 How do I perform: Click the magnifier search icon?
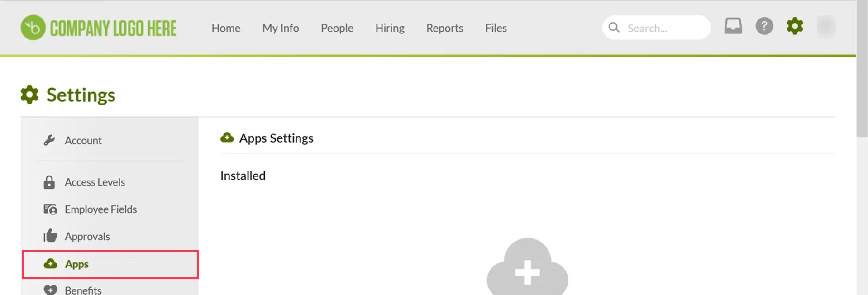614,28
